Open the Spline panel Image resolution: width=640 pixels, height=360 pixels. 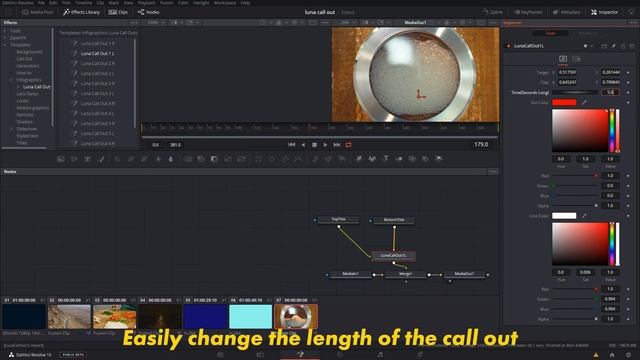pos(493,12)
